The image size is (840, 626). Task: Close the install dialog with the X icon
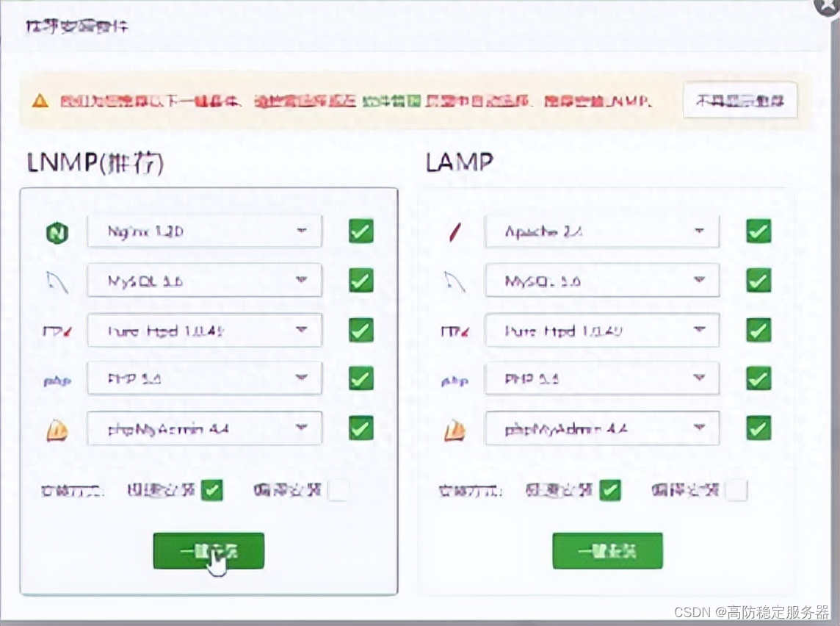(x=827, y=5)
